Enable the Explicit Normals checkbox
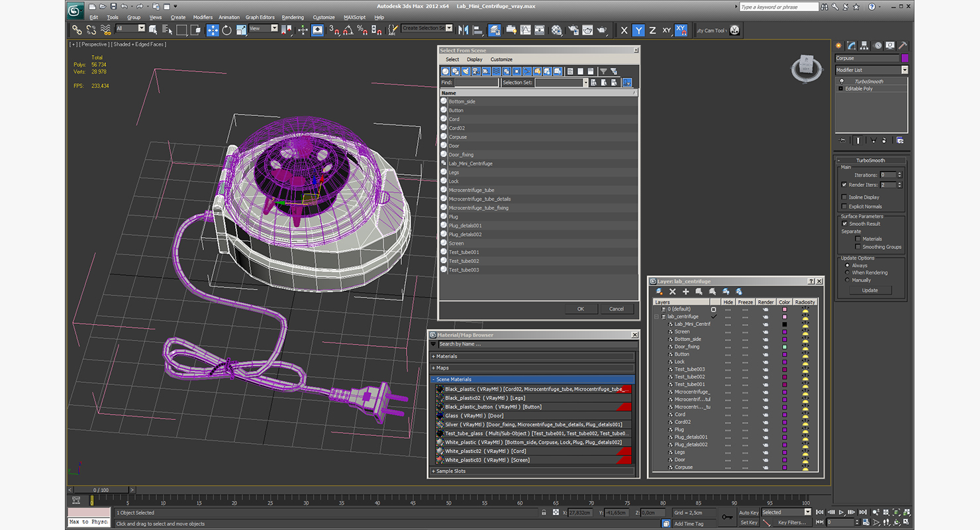 pos(844,206)
